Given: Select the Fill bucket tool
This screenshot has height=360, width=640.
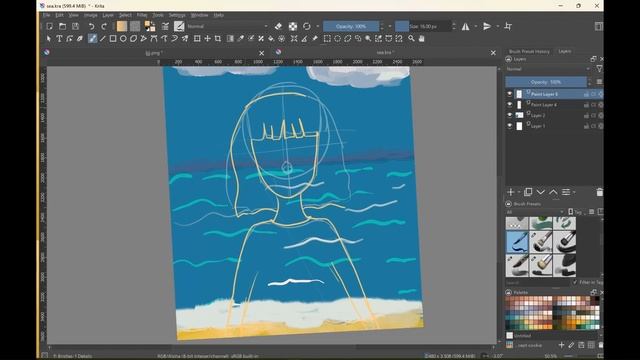Looking at the screenshot, I should click(271, 38).
